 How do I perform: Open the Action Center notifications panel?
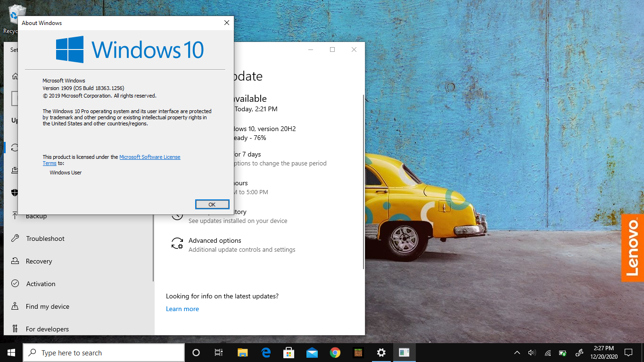click(628, 353)
